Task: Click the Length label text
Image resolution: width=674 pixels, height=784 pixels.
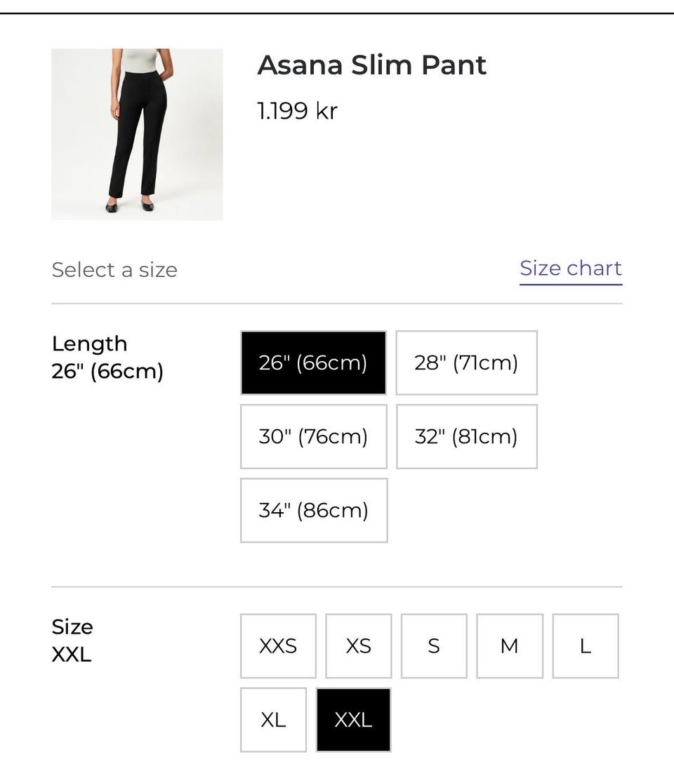Action: pos(89,344)
